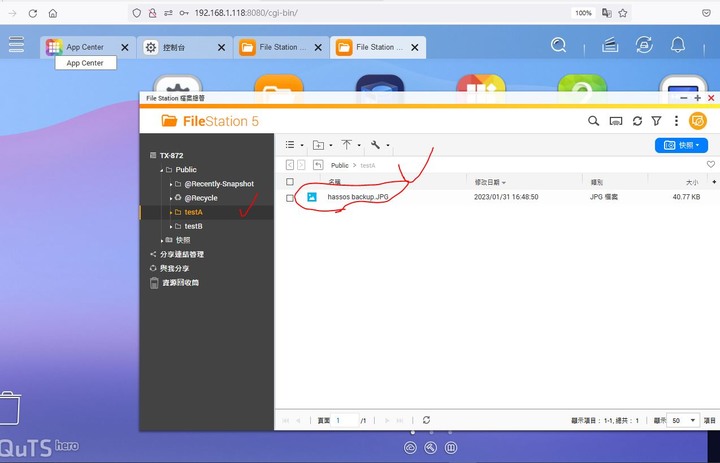This screenshot has height=463, width=720.
Task: Click the browser translate page icon
Action: click(607, 13)
